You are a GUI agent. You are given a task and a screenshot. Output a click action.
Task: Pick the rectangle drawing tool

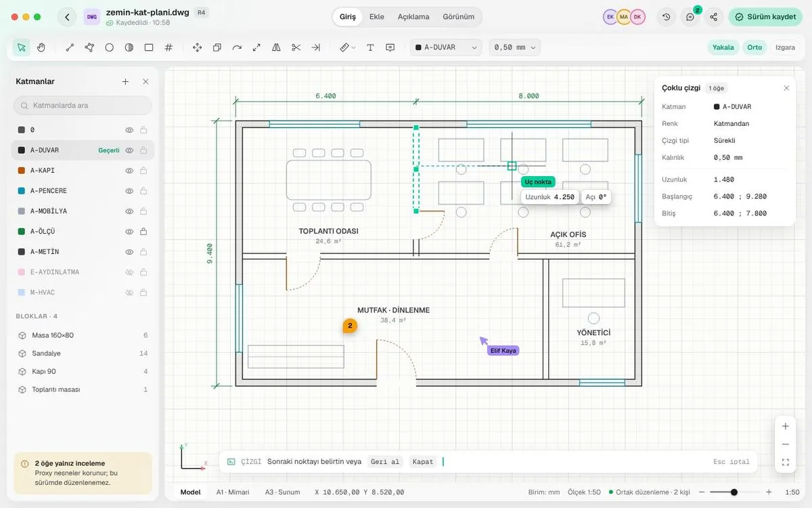point(149,47)
